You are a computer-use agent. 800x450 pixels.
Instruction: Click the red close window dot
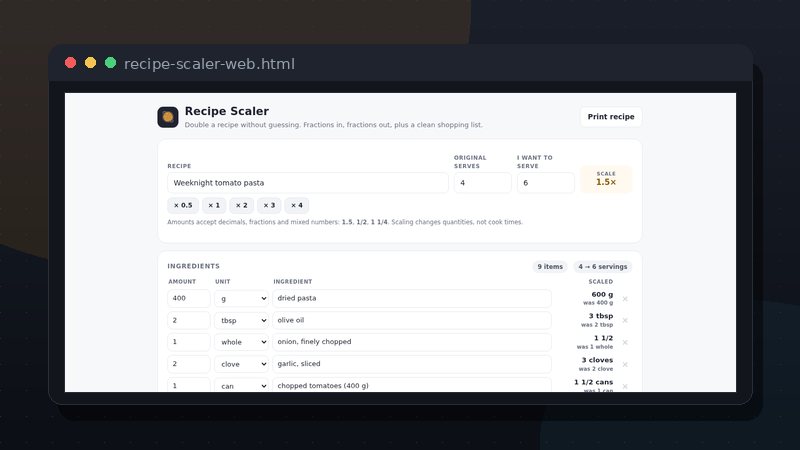click(x=70, y=63)
